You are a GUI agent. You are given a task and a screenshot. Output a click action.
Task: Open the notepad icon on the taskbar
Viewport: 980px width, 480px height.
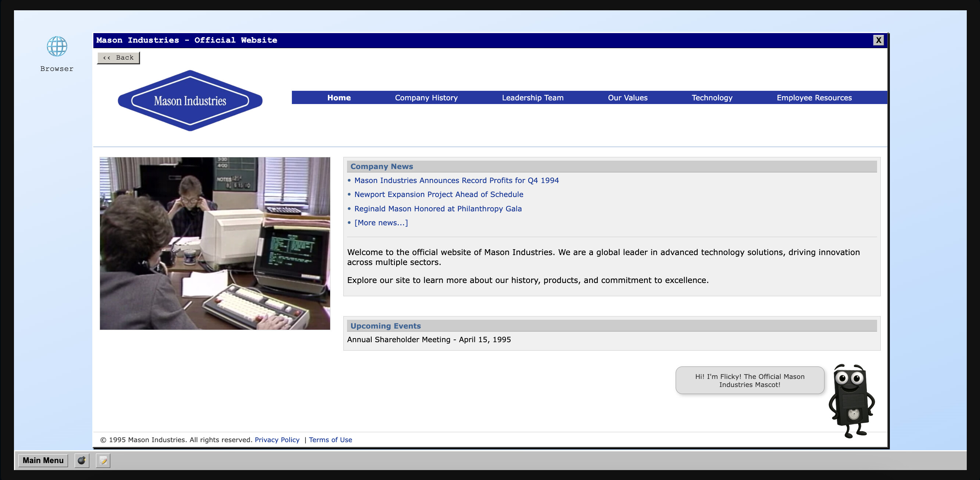[102, 461]
